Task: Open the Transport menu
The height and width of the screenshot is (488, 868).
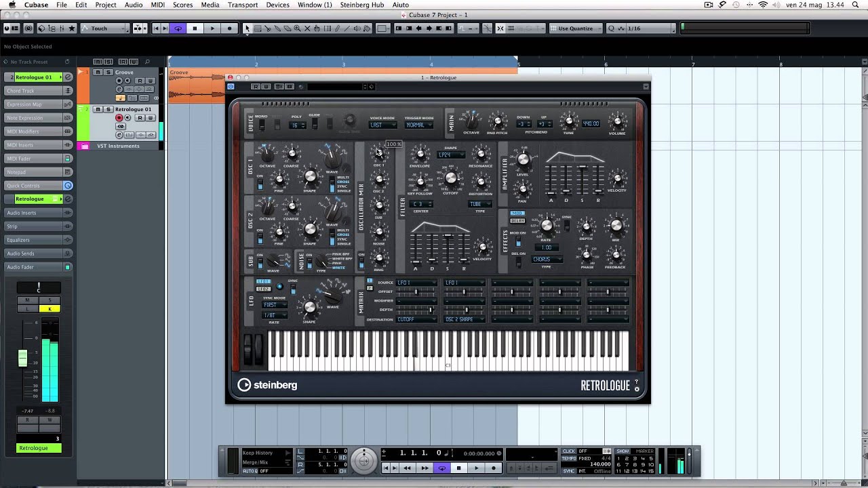Action: click(243, 5)
